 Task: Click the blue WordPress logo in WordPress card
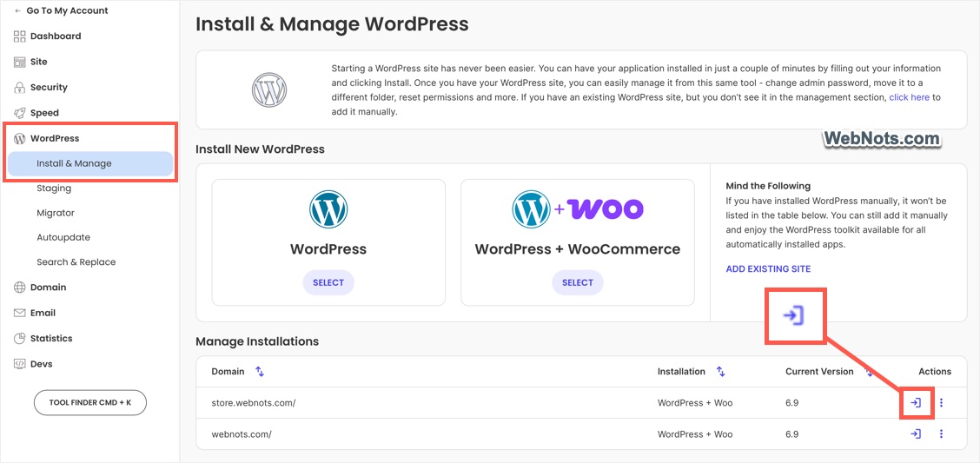click(328, 209)
